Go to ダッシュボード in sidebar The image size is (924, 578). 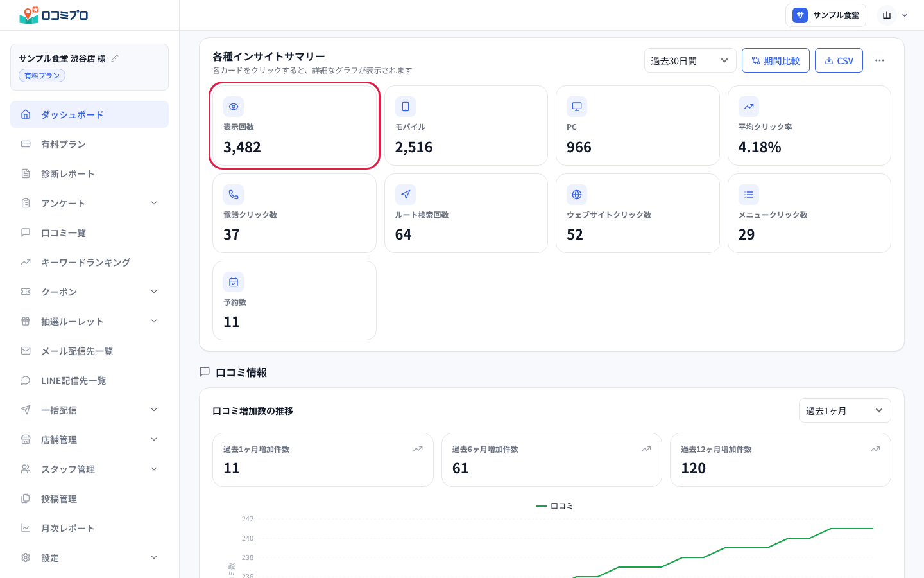(89, 114)
